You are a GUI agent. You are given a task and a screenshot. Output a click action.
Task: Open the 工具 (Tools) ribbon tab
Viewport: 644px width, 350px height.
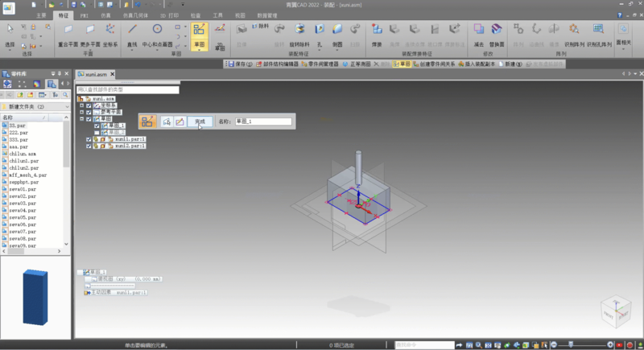pos(218,15)
